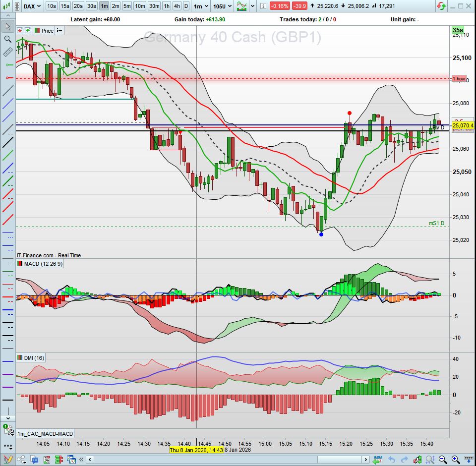Toggle the 1m timeframe button

(x=104, y=6)
